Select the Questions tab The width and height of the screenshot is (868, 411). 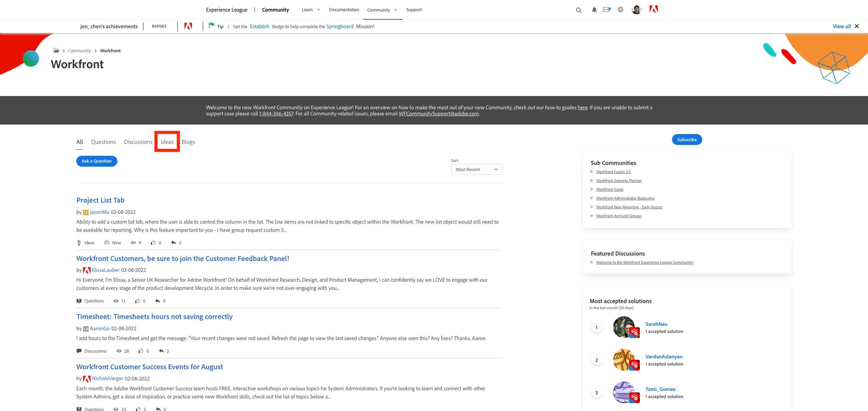(x=103, y=142)
